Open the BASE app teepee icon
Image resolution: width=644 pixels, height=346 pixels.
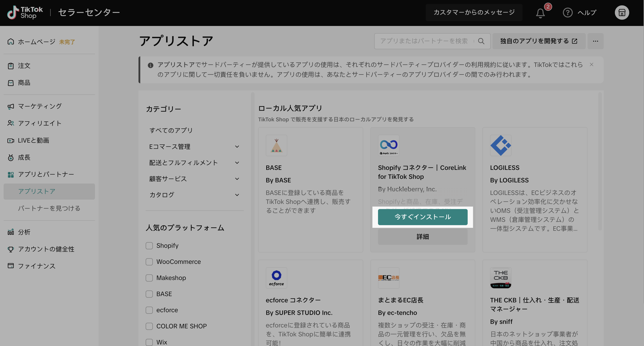[x=276, y=145]
